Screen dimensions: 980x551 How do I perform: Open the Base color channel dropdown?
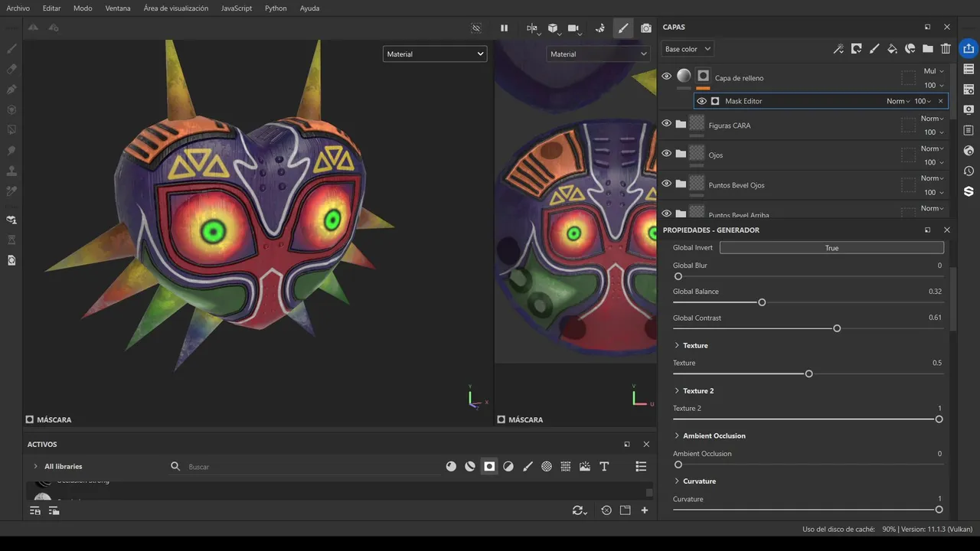(688, 49)
